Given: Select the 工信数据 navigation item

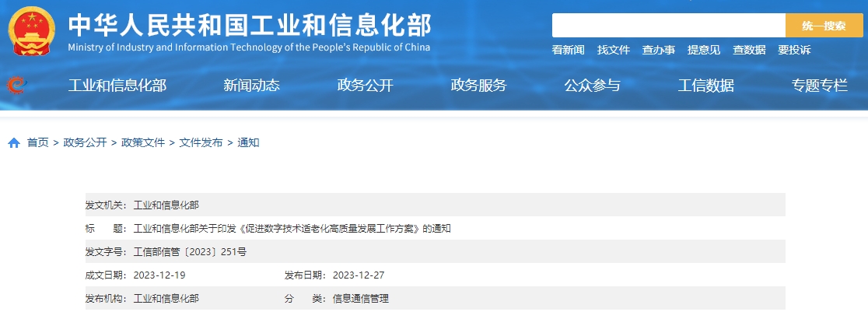Looking at the screenshot, I should pyautogui.click(x=705, y=86).
